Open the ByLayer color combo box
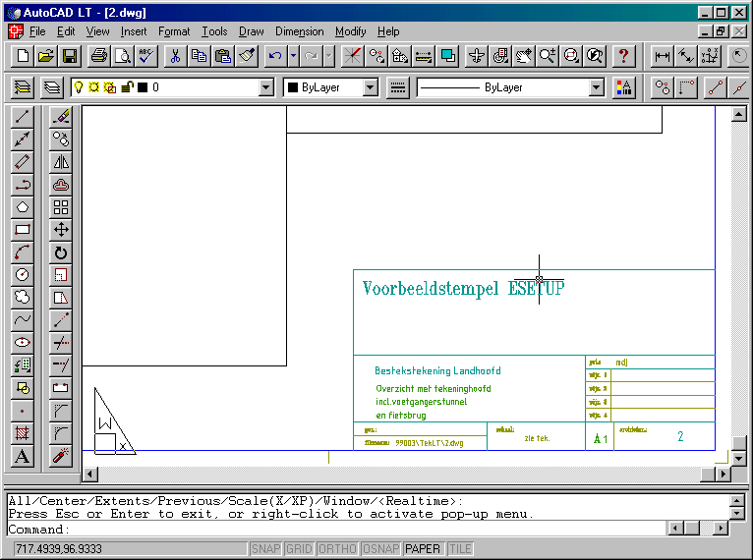This screenshot has height=560, width=753. [330, 87]
